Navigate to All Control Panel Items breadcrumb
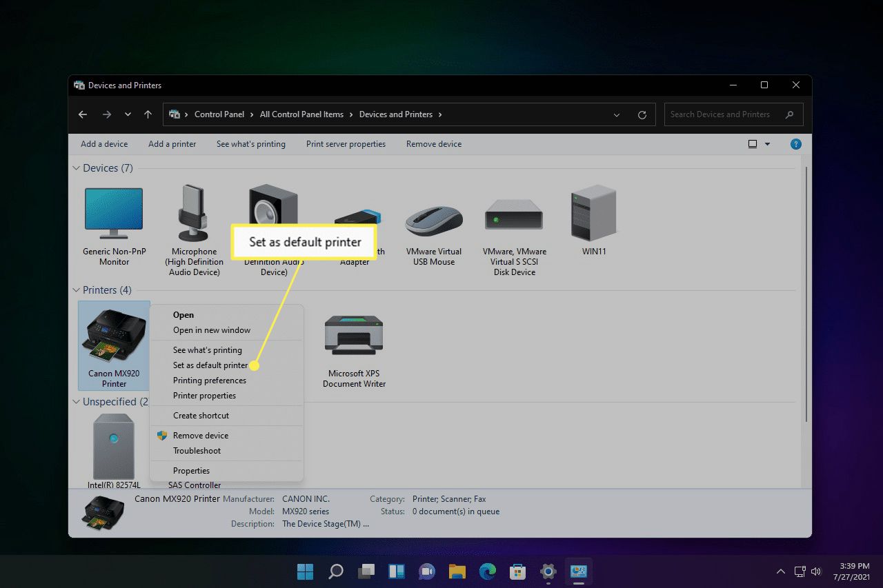This screenshot has height=588, width=883. coord(301,114)
